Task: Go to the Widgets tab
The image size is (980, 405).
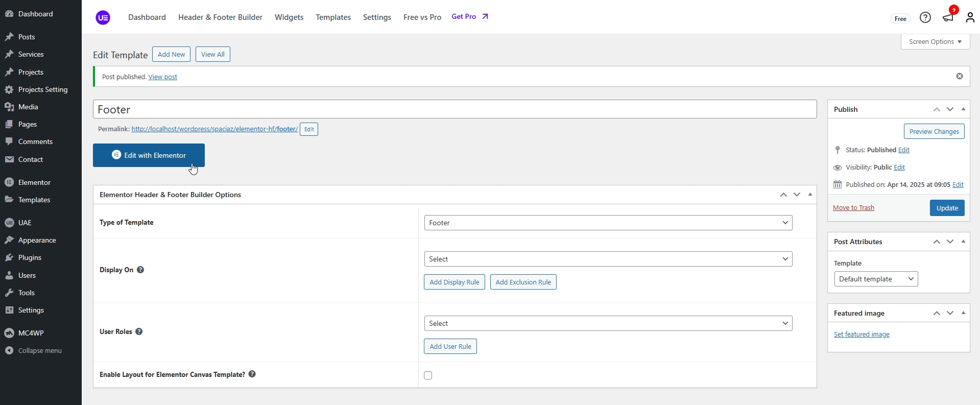Action: click(289, 17)
